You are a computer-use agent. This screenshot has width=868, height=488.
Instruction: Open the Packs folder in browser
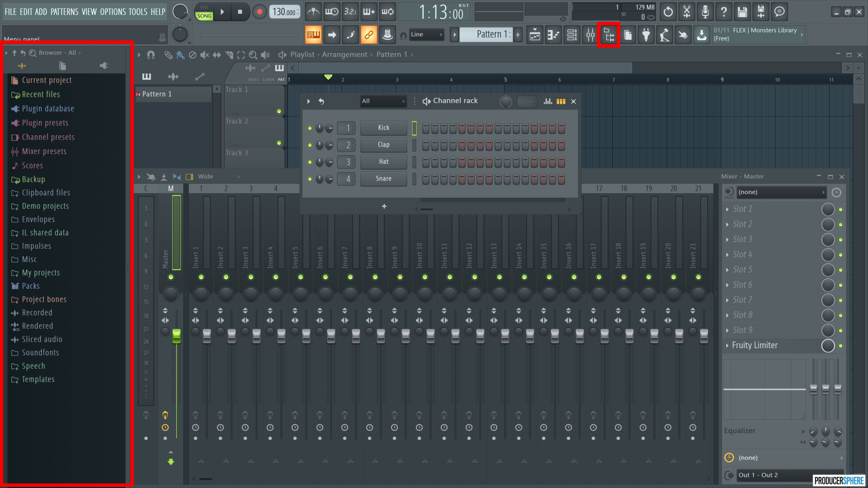click(31, 285)
